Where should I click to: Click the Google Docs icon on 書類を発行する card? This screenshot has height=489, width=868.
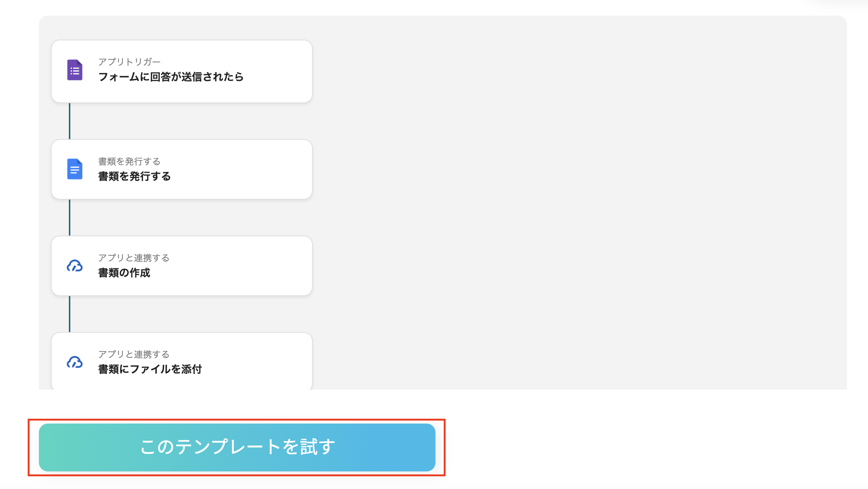click(x=74, y=169)
